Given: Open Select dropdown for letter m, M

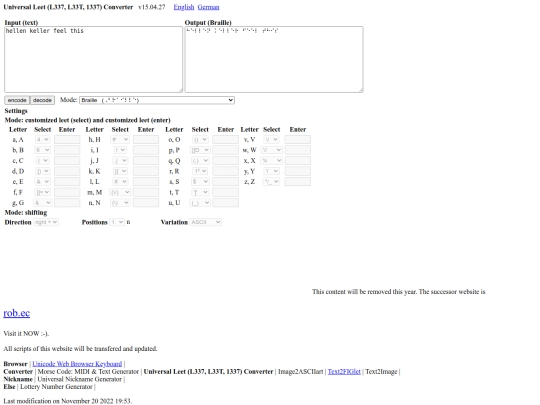Looking at the screenshot, I should (x=120, y=192).
